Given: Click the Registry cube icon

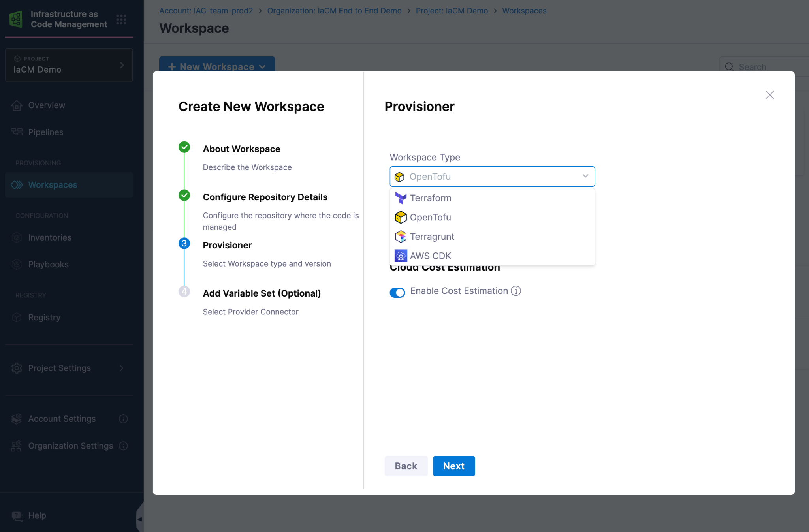Looking at the screenshot, I should pos(17,317).
